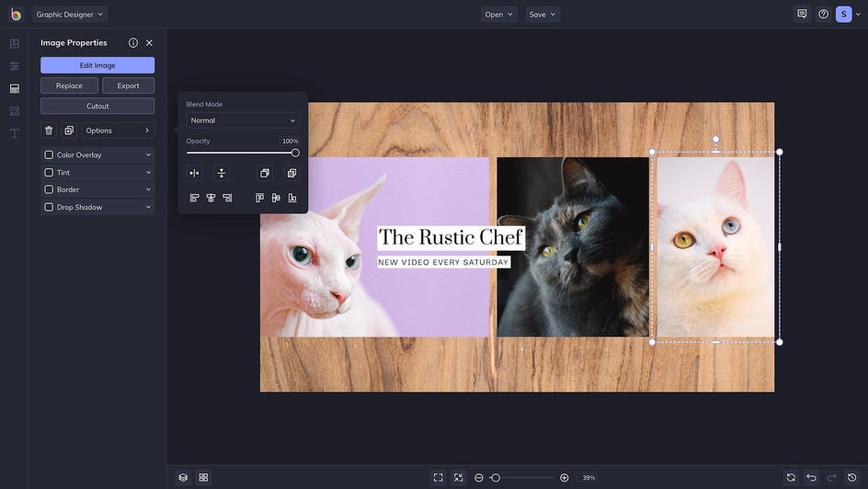The height and width of the screenshot is (489, 868).
Task: Click the Cutout button
Action: click(97, 107)
